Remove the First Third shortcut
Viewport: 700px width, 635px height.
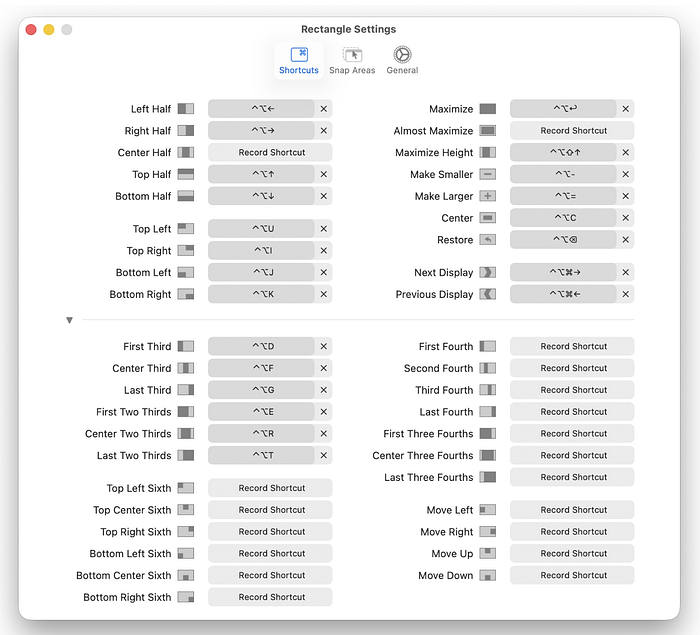point(324,346)
